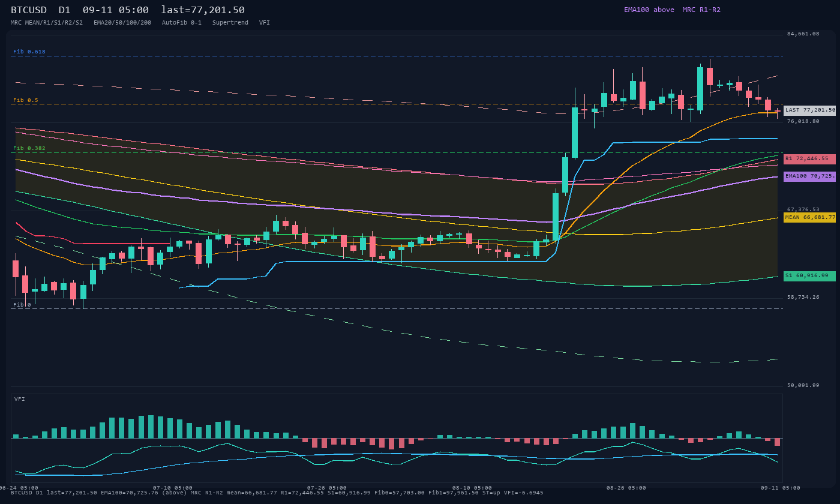Click the MEAN 66,681.77 price tag
The height and width of the screenshot is (504, 840).
point(809,217)
